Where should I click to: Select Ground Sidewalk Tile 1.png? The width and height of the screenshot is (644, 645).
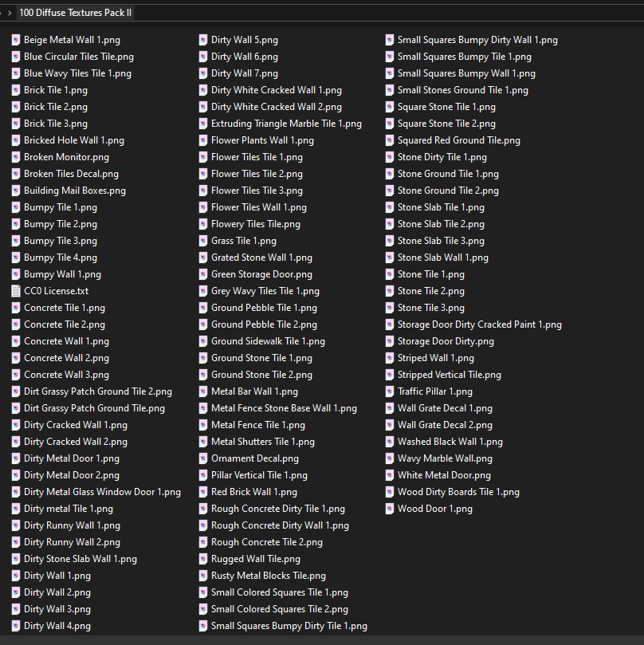click(268, 341)
